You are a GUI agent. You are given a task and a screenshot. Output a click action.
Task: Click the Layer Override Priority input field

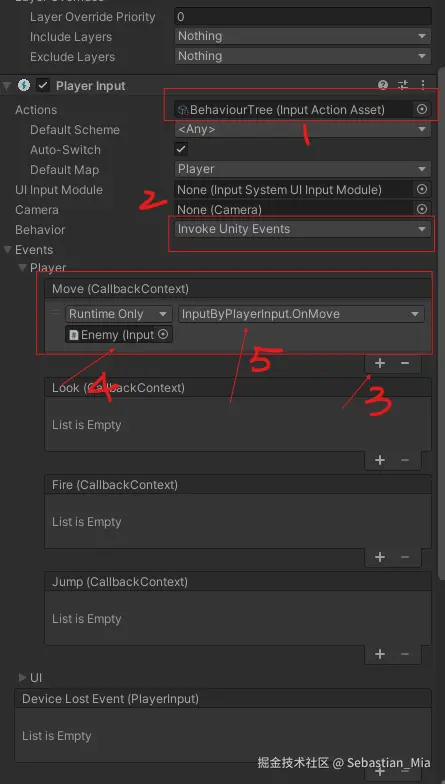(302, 16)
